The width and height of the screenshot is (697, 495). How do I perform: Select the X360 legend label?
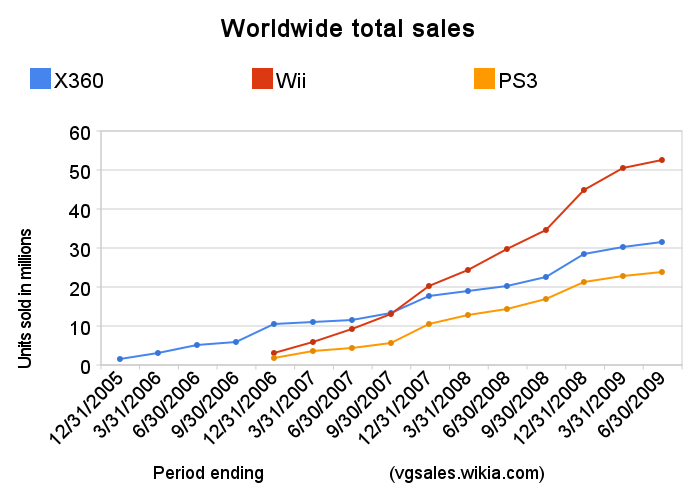click(79, 80)
